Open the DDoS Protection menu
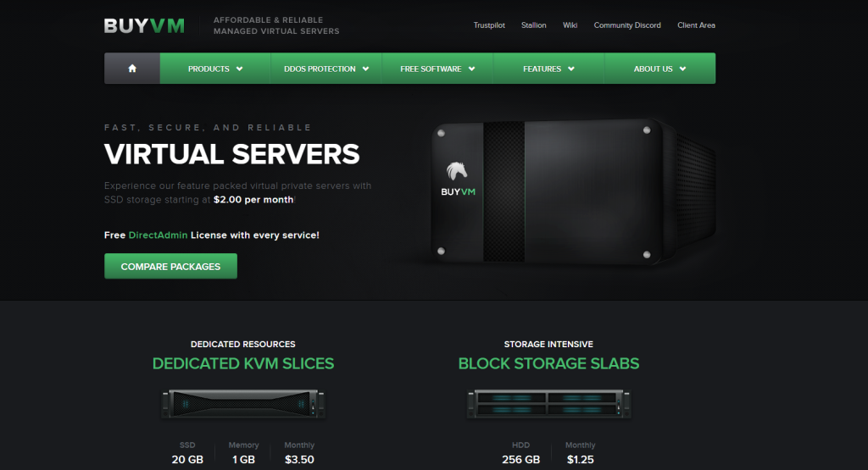 [326, 69]
